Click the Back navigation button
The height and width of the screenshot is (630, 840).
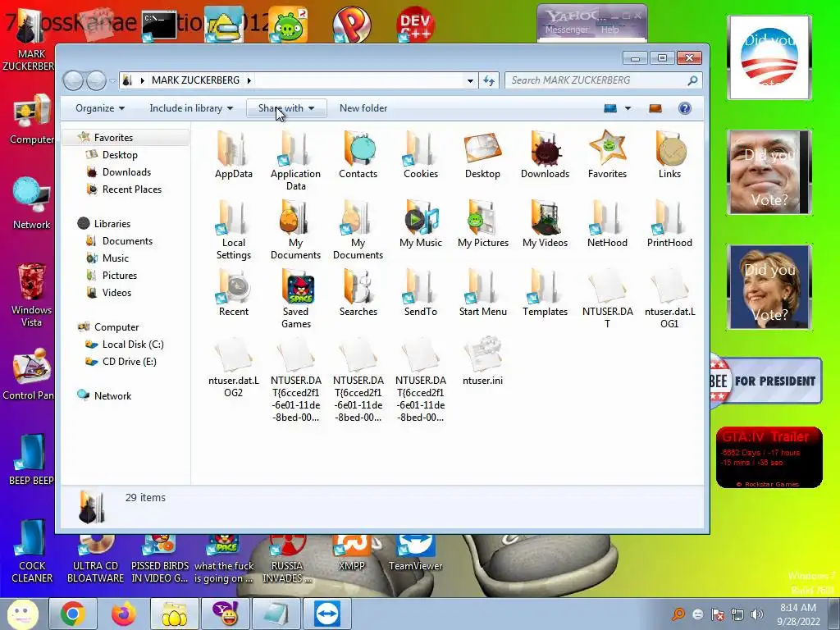click(73, 81)
